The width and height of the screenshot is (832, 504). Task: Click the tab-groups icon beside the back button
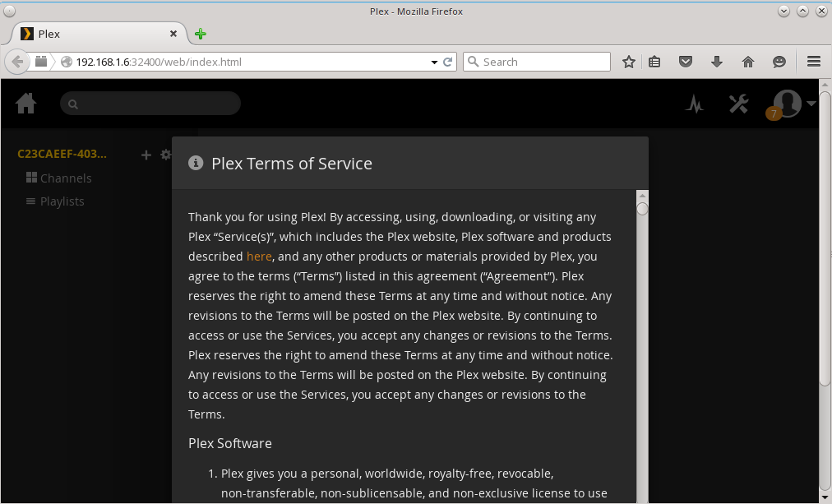click(x=41, y=62)
